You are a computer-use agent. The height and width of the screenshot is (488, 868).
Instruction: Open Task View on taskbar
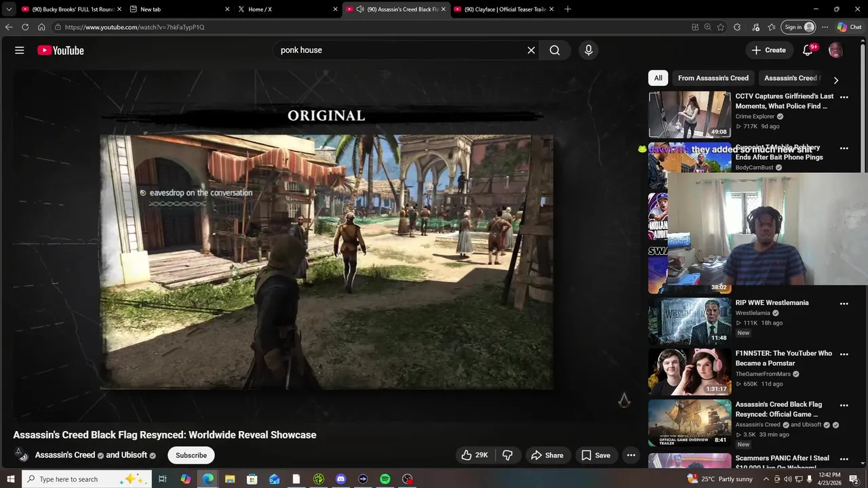163,479
